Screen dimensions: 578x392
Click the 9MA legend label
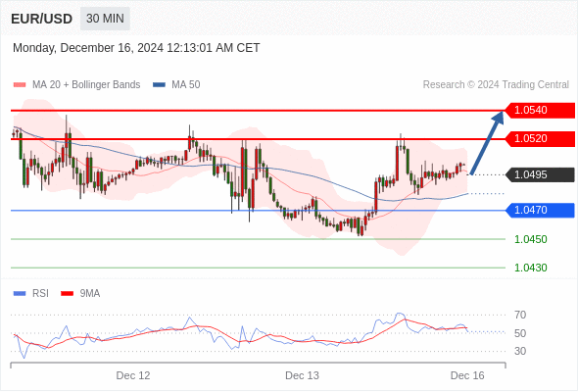coord(90,294)
